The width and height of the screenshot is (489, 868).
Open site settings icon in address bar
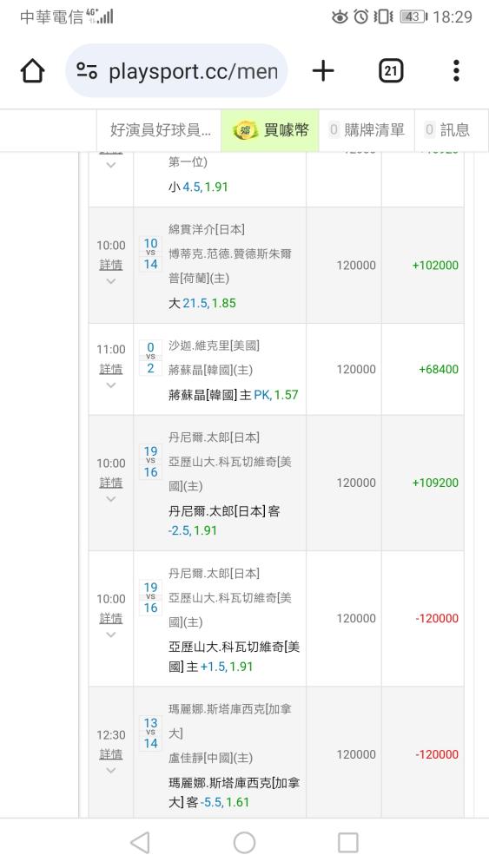[x=87, y=71]
